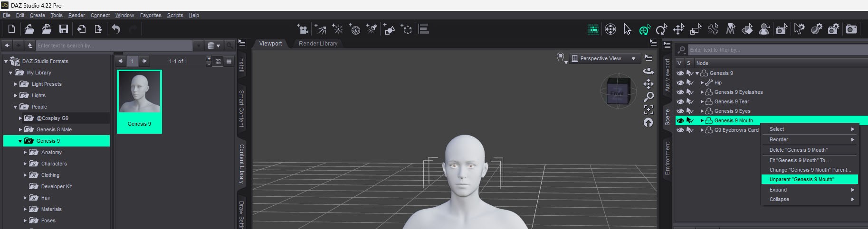Screen dimensions: 868x229
Task: Choose Unparent "Genesis 9 Mouth" menu entry
Action: click(x=810, y=179)
